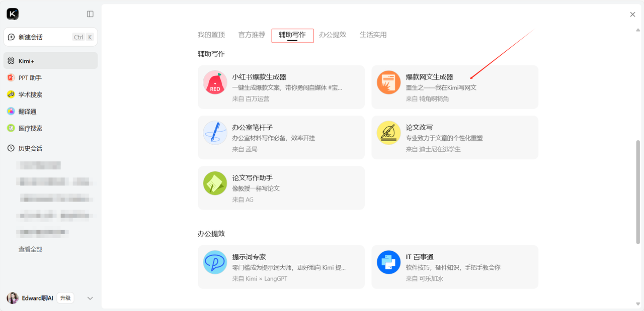Image resolution: width=644 pixels, height=311 pixels.
Task: Open the 爆款网文生成器 card title
Action: 430,77
